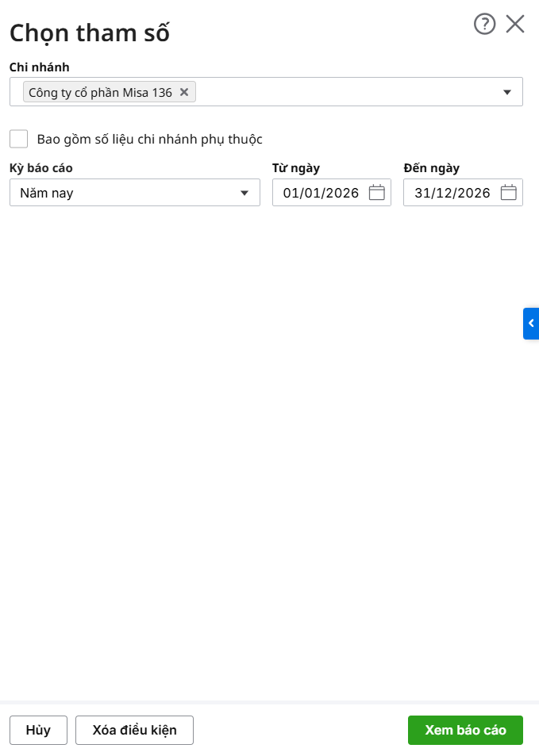This screenshot has height=756, width=539.
Task: Tick the Bao gồm số liệu chi nhánh checkbox
Action: (x=19, y=139)
